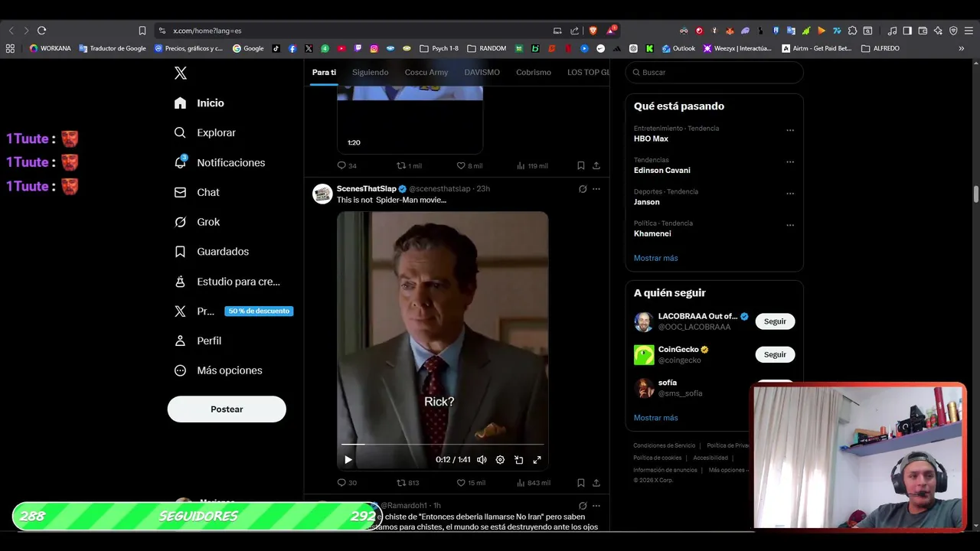This screenshot has width=980, height=551.
Task: Open the HBO Max trend
Action: click(x=651, y=139)
